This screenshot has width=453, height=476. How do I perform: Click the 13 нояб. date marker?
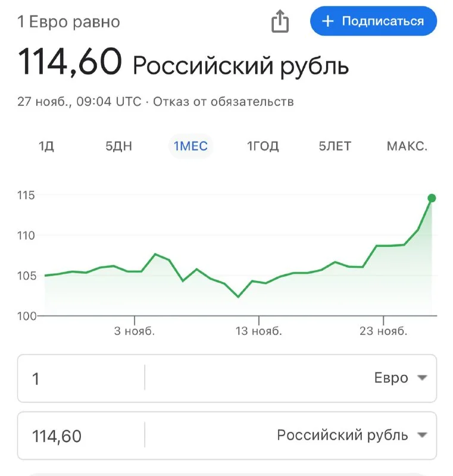(x=258, y=331)
